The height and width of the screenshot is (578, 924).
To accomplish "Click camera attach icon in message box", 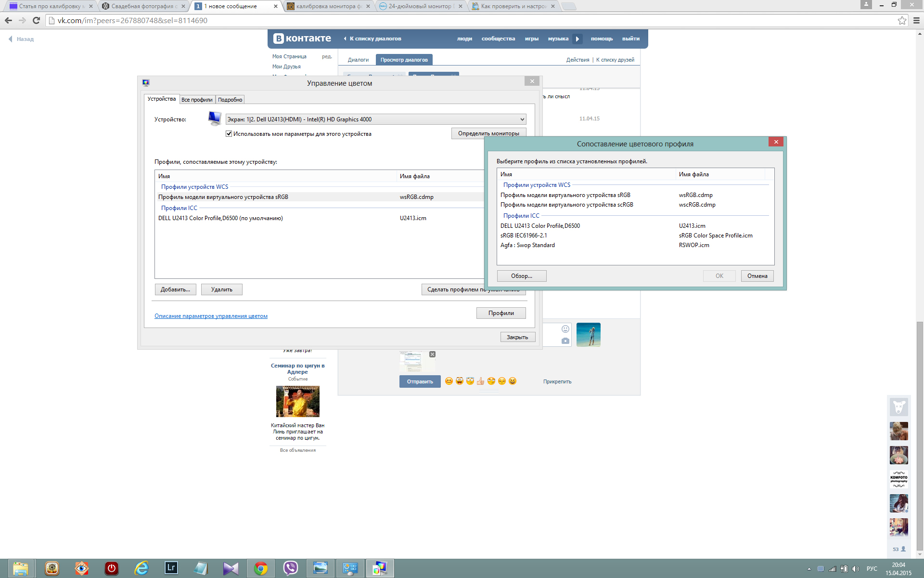I will tap(565, 341).
